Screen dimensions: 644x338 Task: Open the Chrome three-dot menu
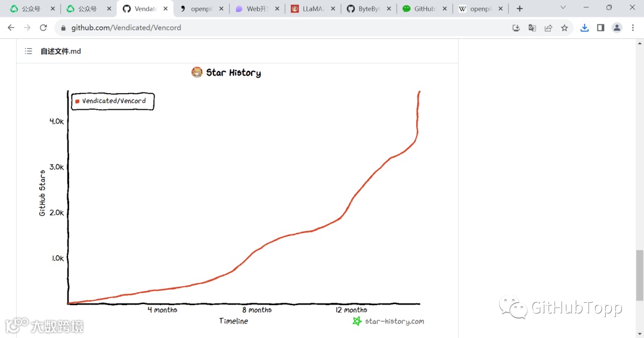[x=633, y=28]
